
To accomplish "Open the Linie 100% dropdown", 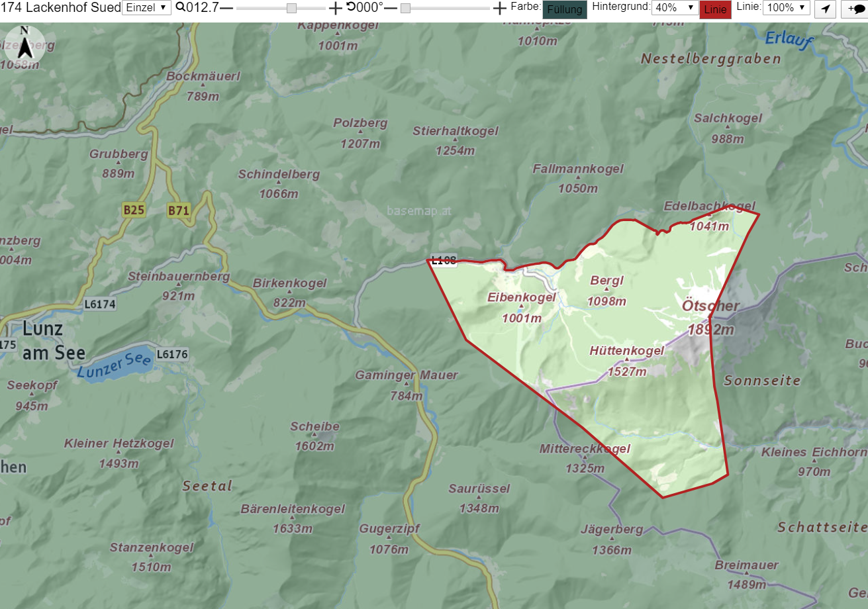I will tap(787, 8).
